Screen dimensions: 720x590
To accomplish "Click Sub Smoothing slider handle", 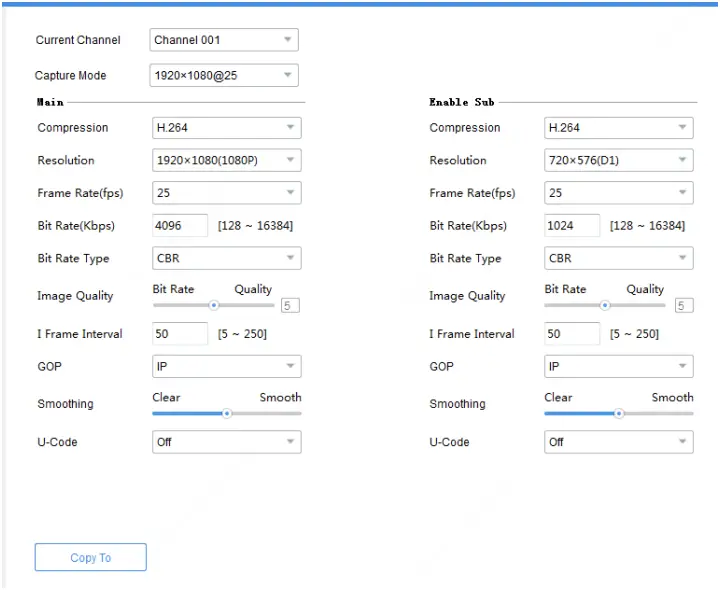I will (x=619, y=414).
